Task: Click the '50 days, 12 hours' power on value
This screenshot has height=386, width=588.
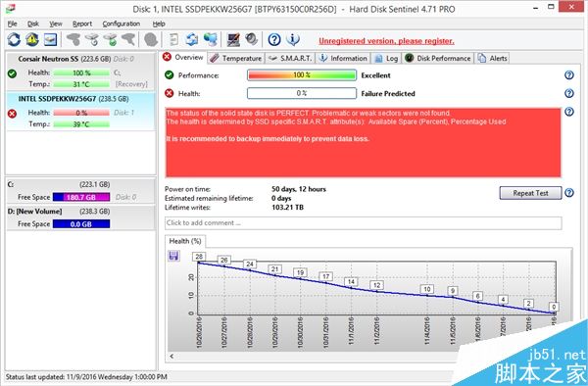Action: click(299, 189)
